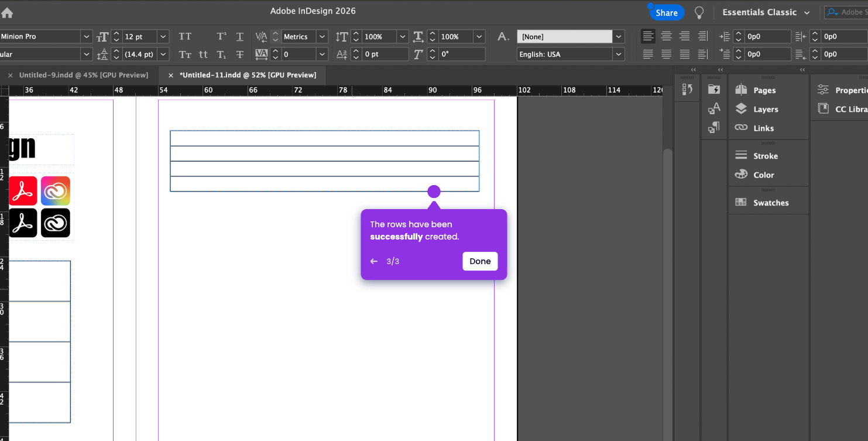The width and height of the screenshot is (868, 441).
Task: Expand the font size dropdown
Action: point(163,36)
